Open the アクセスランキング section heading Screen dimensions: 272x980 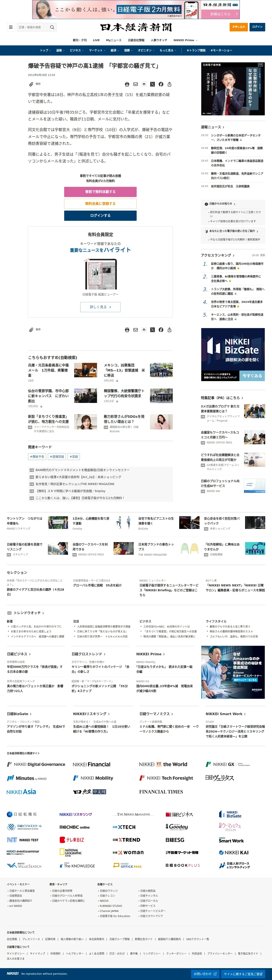click(218, 255)
